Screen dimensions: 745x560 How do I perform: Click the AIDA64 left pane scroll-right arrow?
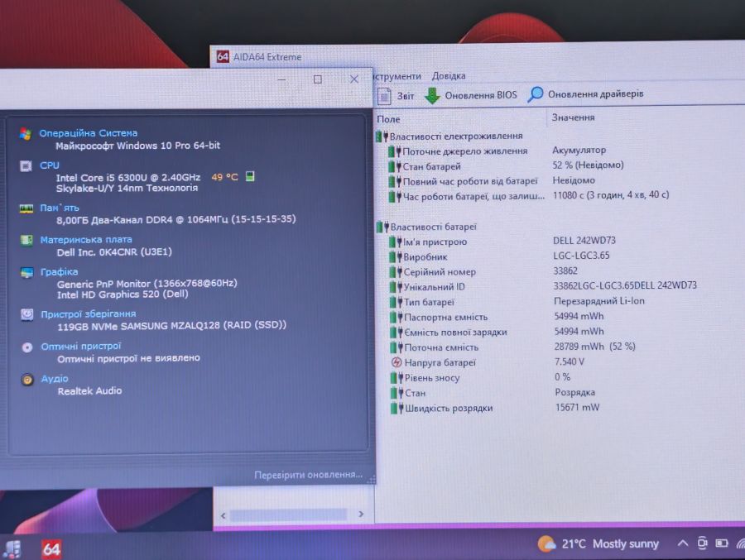click(x=361, y=514)
